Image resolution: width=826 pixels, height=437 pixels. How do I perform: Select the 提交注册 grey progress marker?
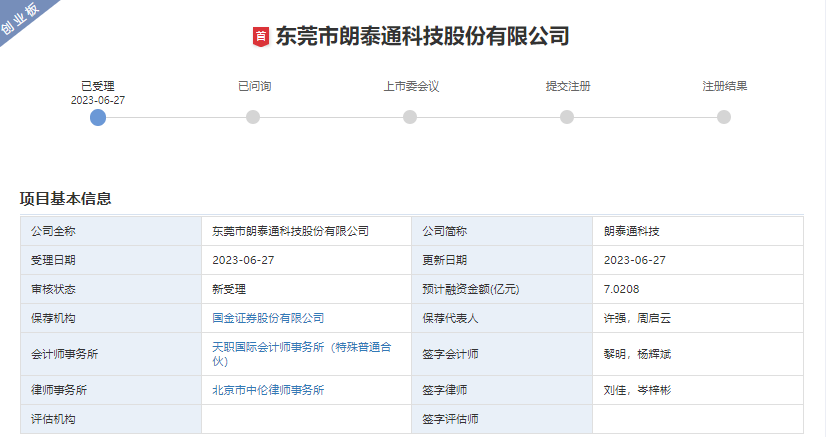click(x=567, y=117)
